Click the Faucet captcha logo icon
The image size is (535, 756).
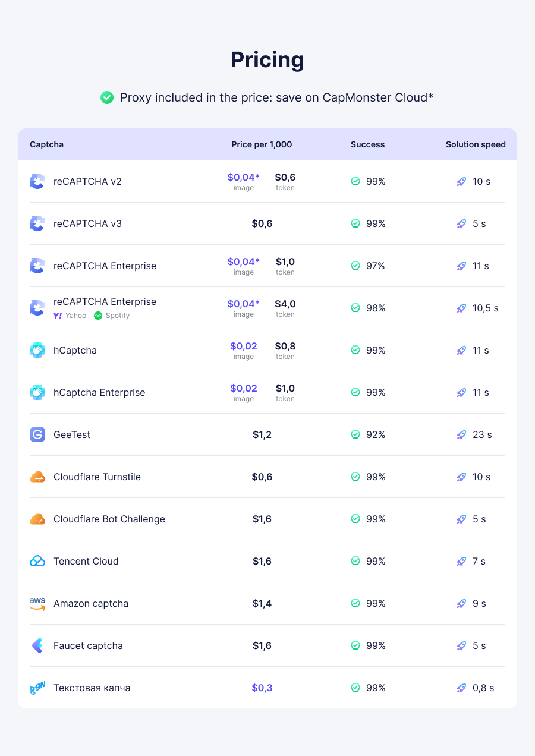(x=37, y=645)
